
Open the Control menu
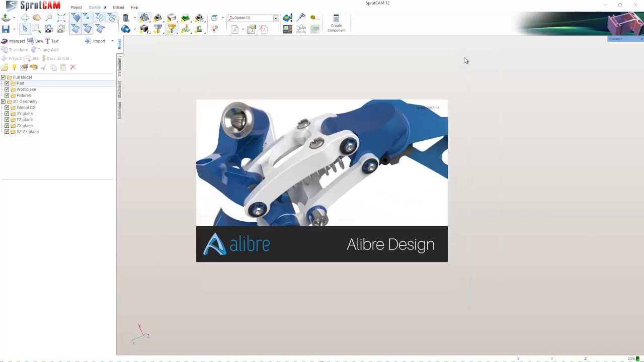pyautogui.click(x=95, y=8)
